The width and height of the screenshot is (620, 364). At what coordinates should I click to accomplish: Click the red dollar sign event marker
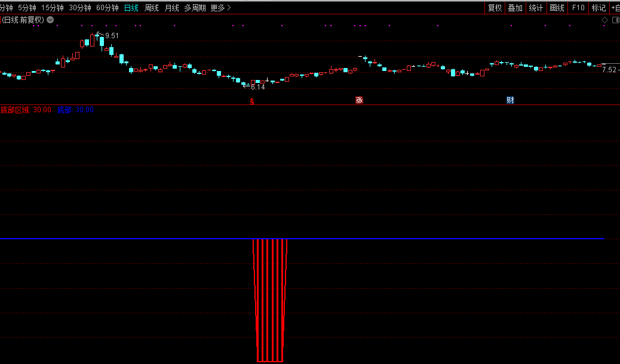[x=252, y=101]
